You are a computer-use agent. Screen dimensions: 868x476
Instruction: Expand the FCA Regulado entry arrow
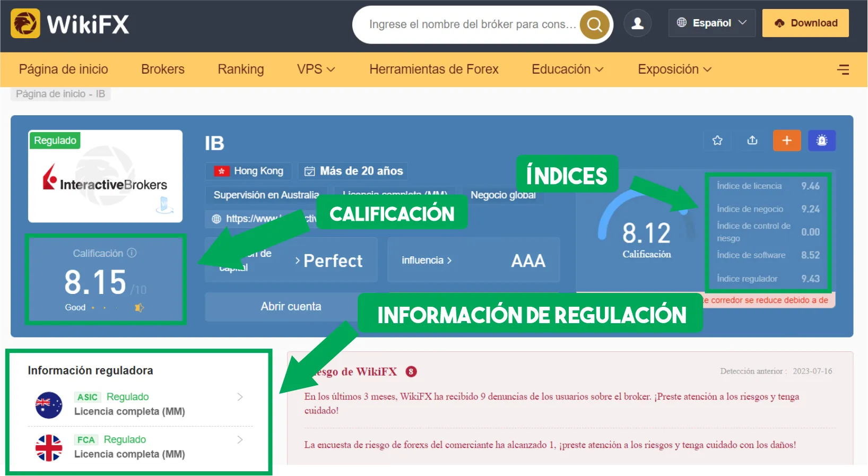pyautogui.click(x=240, y=439)
